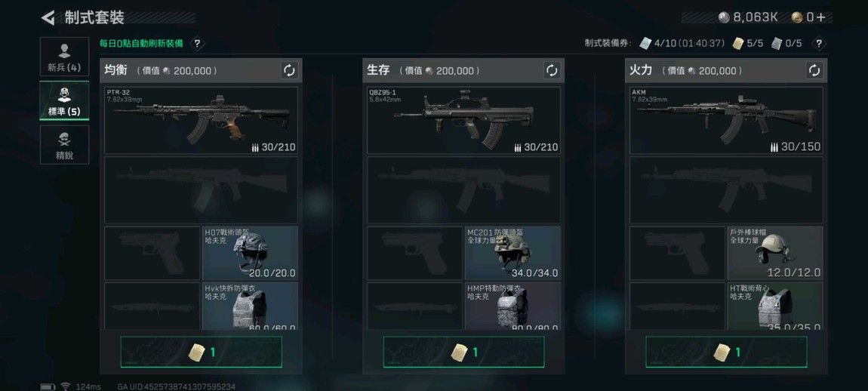Switch to the 新兵 (4) tab
Image resolution: width=868 pixels, height=391 pixels.
(64, 57)
